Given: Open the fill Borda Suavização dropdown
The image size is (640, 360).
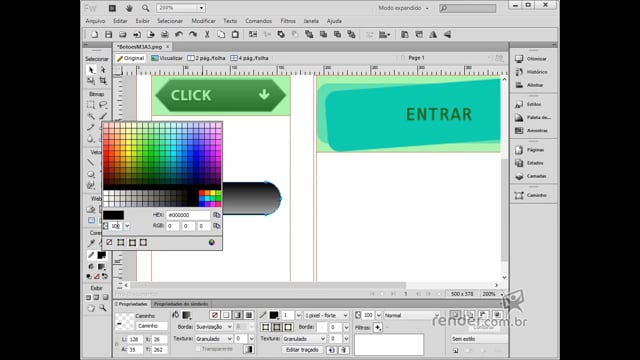Looking at the screenshot, I should click(x=213, y=327).
